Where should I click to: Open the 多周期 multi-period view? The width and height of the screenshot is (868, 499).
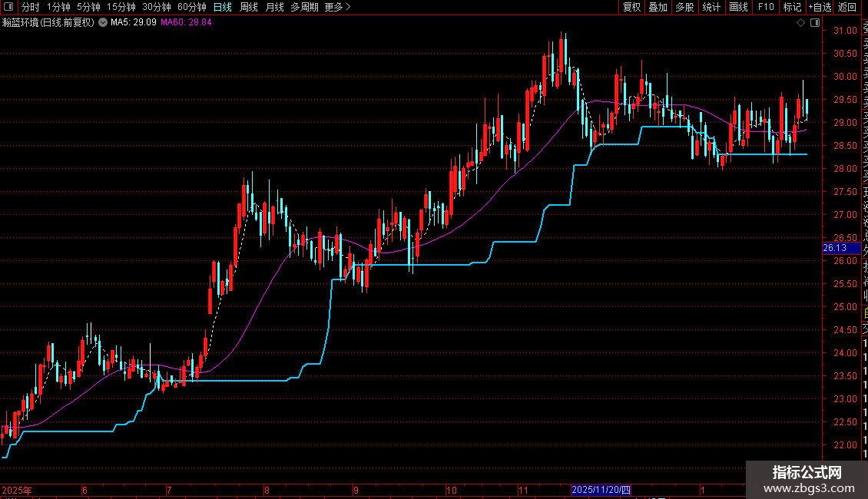304,7
